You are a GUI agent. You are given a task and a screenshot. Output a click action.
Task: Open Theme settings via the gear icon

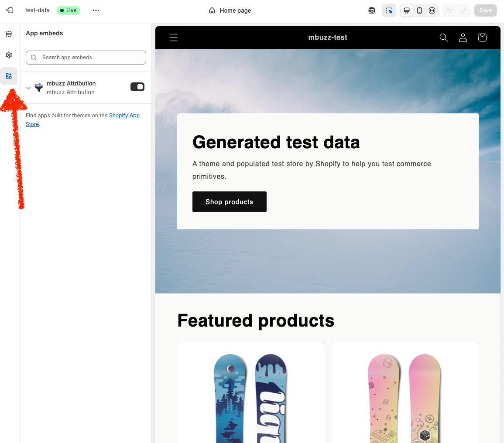coord(9,55)
